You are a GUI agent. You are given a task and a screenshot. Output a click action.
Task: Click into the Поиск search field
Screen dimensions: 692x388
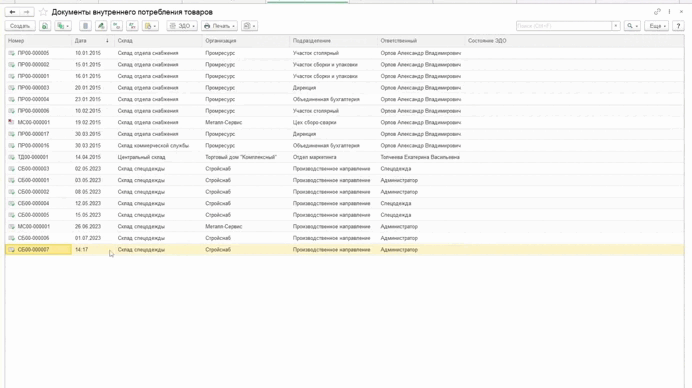(564, 26)
